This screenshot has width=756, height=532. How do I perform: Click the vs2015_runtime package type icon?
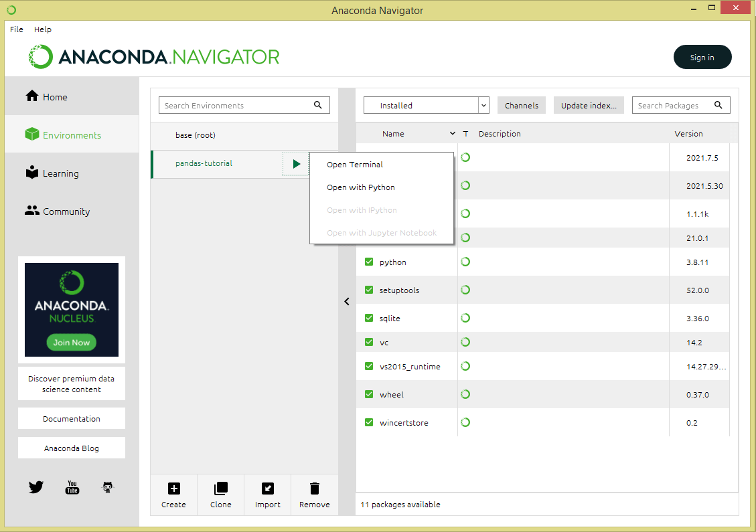coord(465,366)
